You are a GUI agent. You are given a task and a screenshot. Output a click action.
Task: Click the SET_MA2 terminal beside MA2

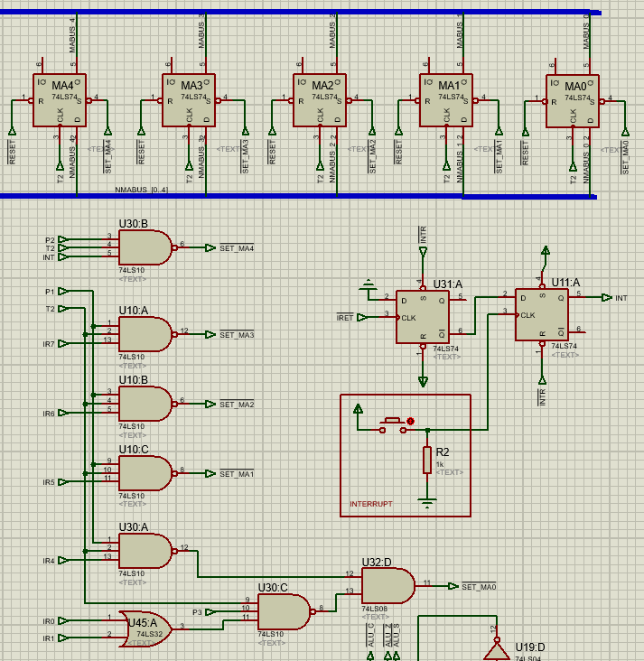tap(372, 131)
